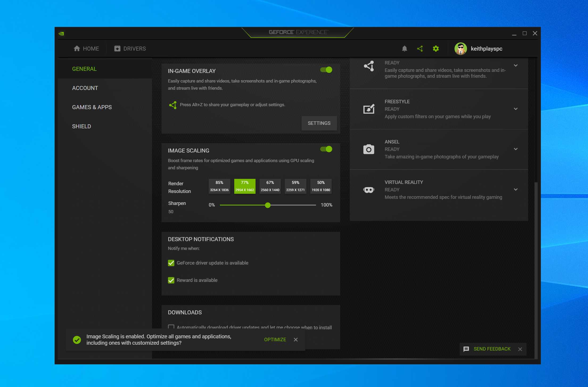Click the Sharpen slider handle
The height and width of the screenshot is (387, 588).
coord(268,205)
